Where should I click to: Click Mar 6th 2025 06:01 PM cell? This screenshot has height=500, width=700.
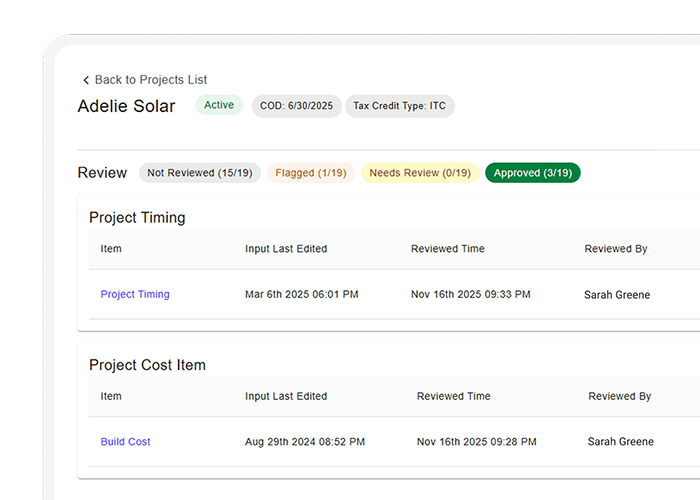click(302, 294)
